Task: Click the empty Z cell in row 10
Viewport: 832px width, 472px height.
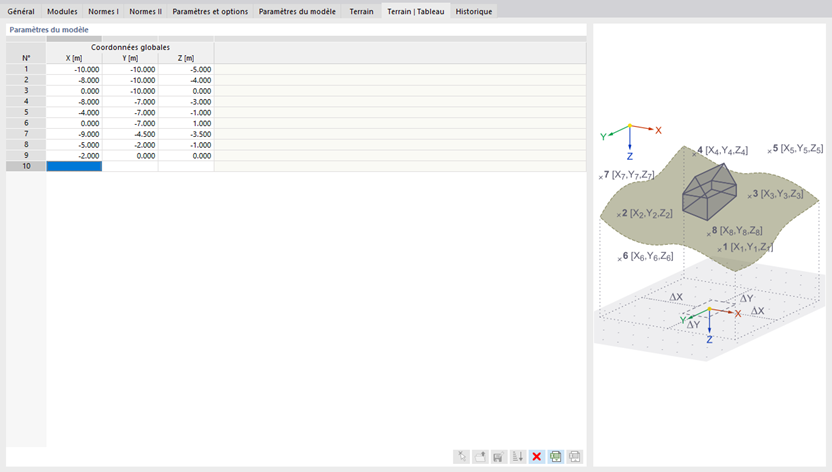Action: pos(186,167)
